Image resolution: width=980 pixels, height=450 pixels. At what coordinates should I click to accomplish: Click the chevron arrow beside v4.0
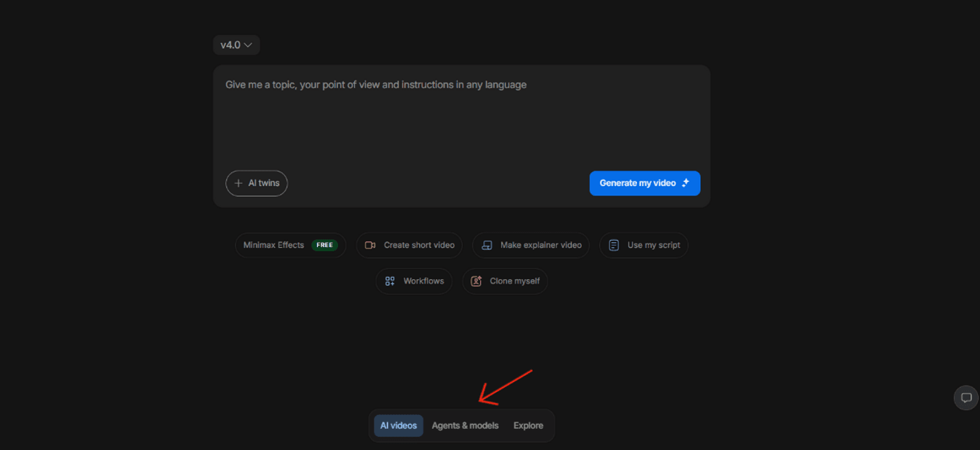tap(248, 45)
